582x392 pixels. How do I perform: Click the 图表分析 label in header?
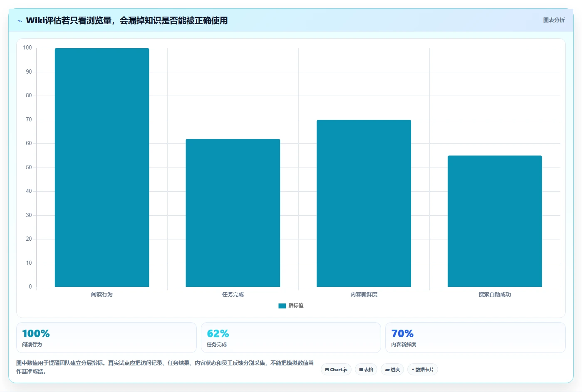(554, 20)
